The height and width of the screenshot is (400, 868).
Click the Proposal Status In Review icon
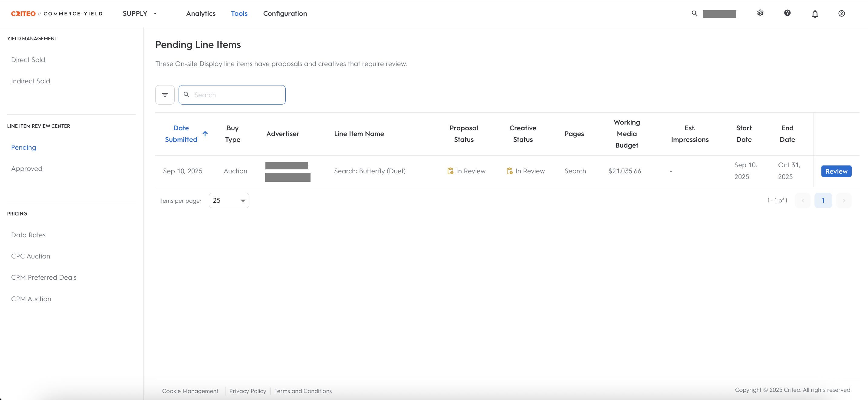(450, 171)
